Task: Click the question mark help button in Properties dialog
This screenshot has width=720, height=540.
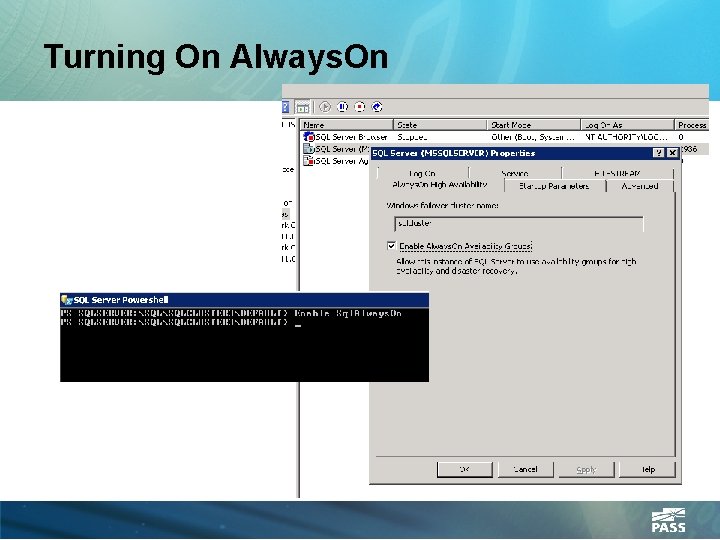Action: pyautogui.click(x=658, y=153)
